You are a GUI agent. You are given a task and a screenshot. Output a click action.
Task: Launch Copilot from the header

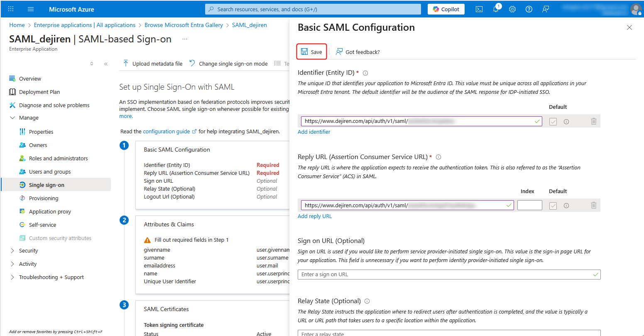point(446,9)
